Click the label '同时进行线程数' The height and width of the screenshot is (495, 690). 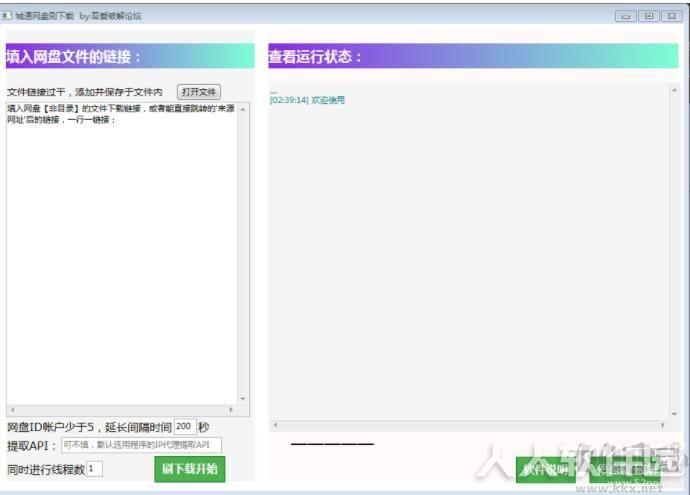tap(46, 469)
